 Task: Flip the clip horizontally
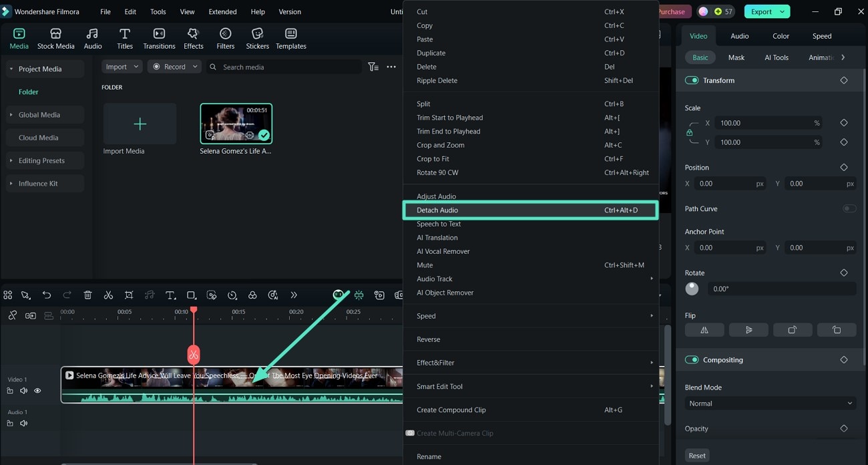704,330
